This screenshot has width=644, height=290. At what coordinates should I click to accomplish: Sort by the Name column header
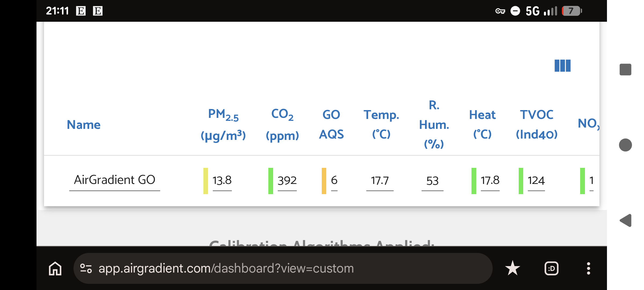[x=84, y=125]
